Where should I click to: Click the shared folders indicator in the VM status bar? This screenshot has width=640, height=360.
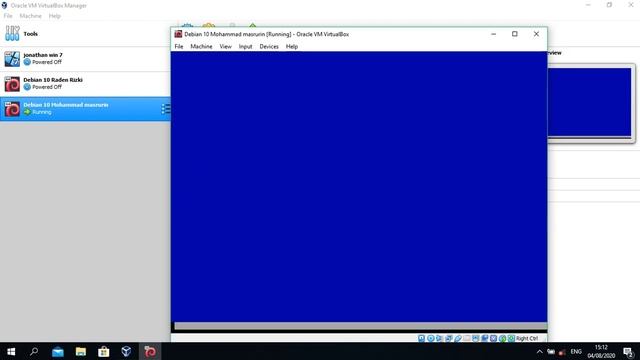pos(467,338)
